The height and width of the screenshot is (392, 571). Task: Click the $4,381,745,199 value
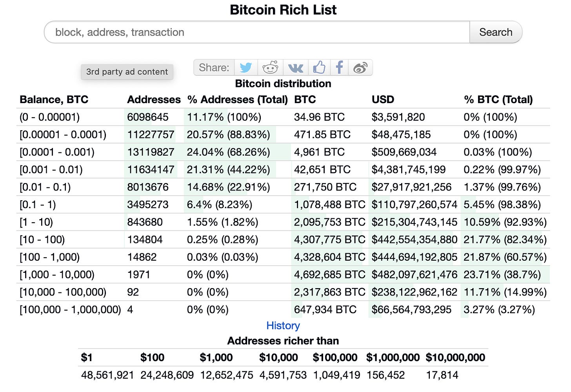pos(409,170)
